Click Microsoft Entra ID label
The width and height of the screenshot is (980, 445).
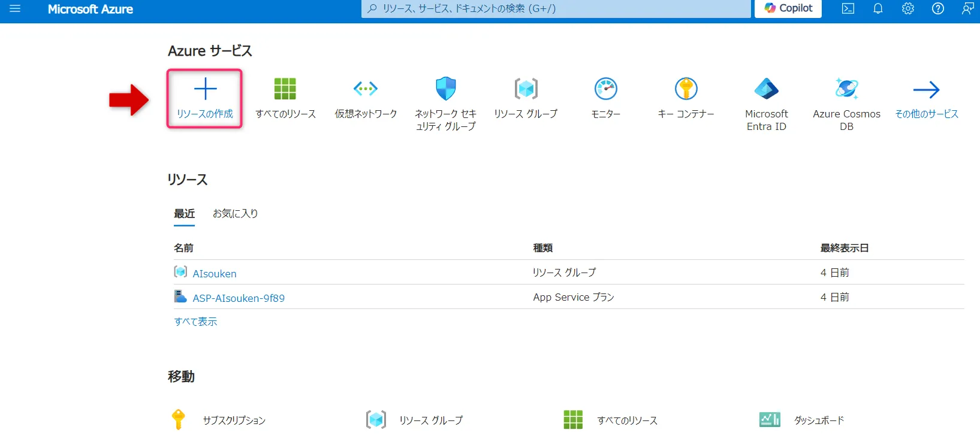click(x=766, y=120)
